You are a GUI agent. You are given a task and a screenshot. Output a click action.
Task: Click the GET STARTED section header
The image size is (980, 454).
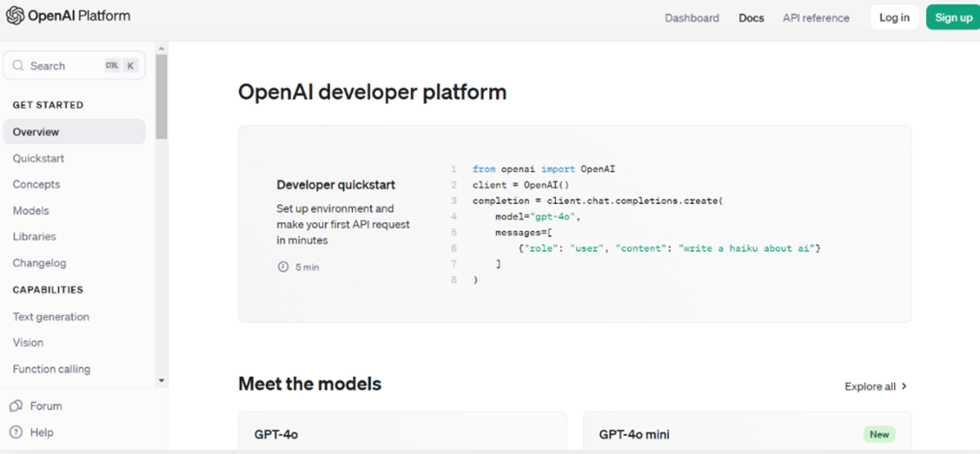[48, 105]
